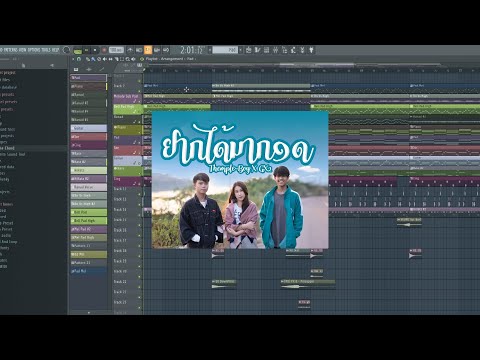
Task: Select the Guitar pattern in picker
Action: pyautogui.click(x=89, y=128)
